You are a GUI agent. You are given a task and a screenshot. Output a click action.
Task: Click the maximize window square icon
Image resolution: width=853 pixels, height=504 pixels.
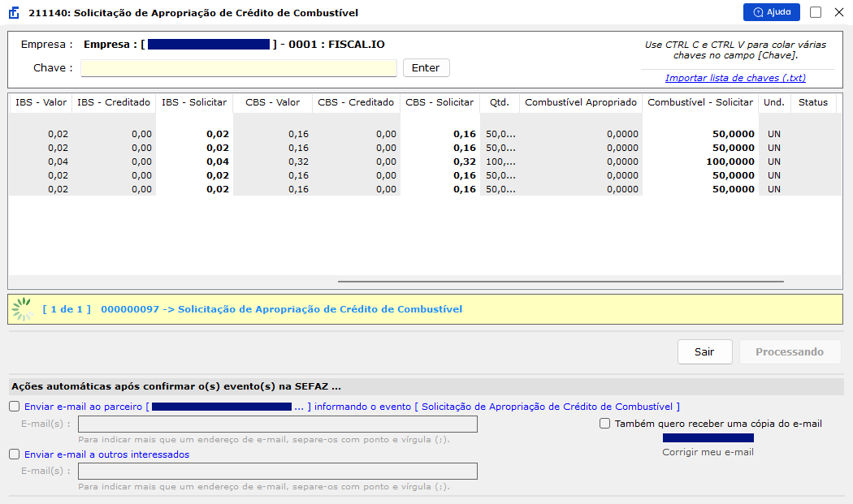816,12
